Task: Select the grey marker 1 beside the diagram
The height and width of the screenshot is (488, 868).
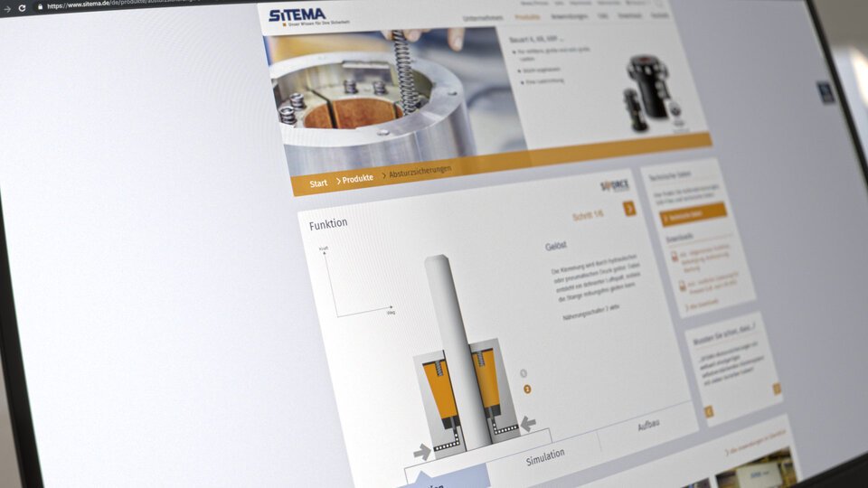Action: click(523, 372)
